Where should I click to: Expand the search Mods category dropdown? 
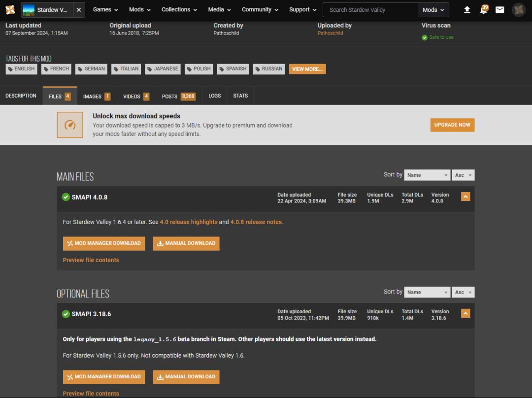433,10
